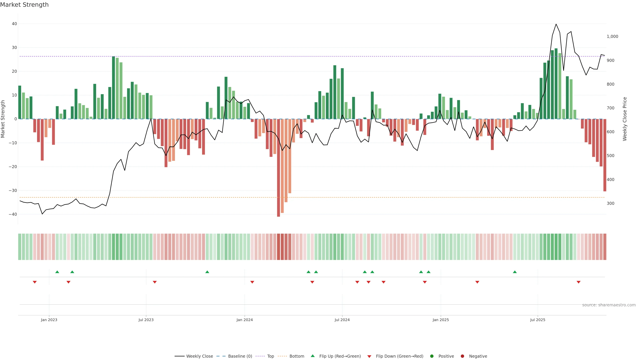Click the red flip-down marker just after Jan 2024

tap(252, 282)
